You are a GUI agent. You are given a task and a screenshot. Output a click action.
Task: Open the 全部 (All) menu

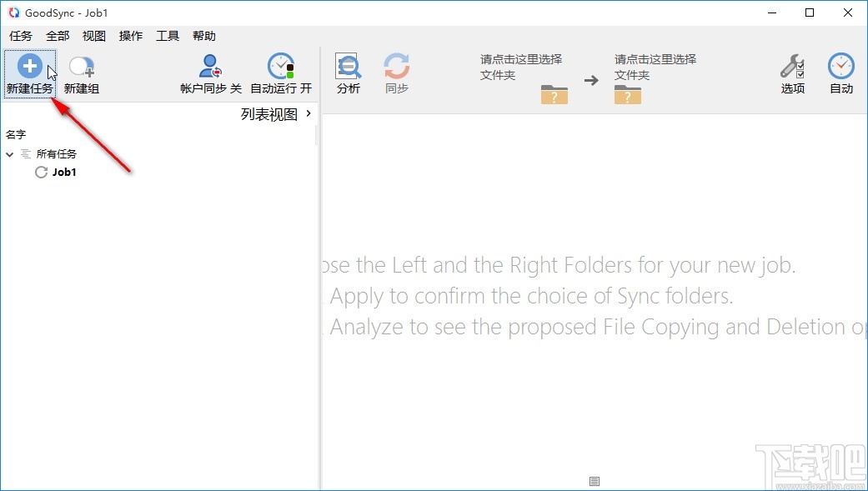tap(58, 36)
